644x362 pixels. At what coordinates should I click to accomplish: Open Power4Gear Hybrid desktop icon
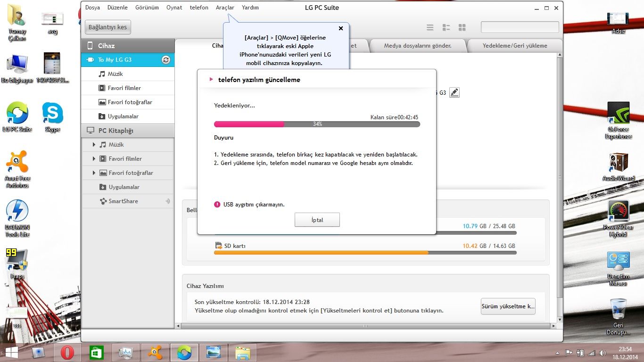coord(618,219)
